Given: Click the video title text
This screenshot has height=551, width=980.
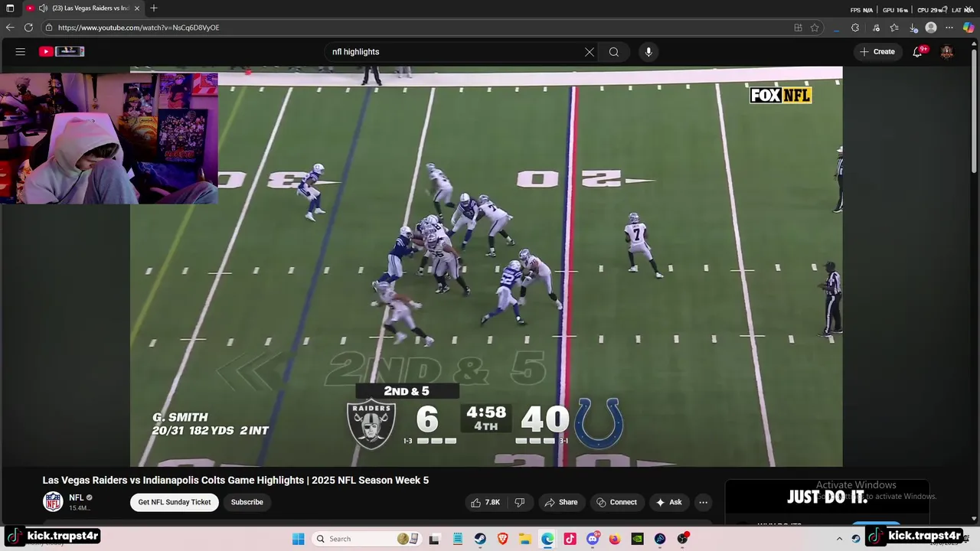Looking at the screenshot, I should (236, 481).
